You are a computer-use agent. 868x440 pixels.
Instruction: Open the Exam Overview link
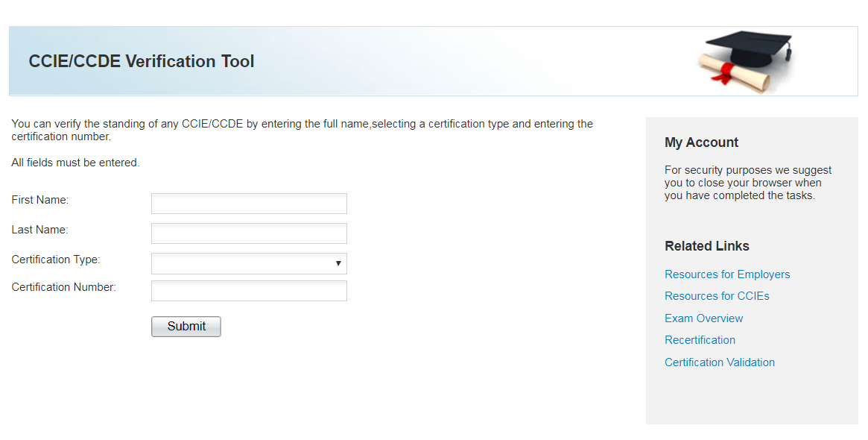click(x=703, y=318)
